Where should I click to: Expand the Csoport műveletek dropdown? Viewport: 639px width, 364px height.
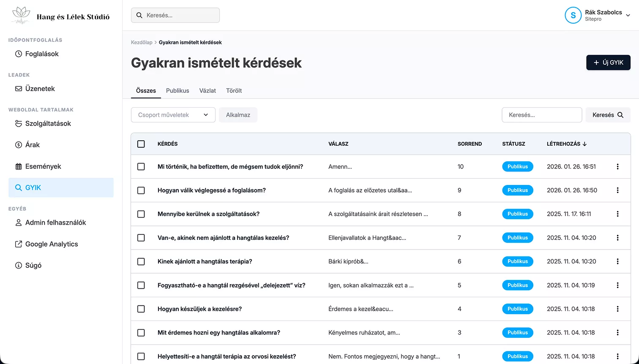tap(173, 115)
